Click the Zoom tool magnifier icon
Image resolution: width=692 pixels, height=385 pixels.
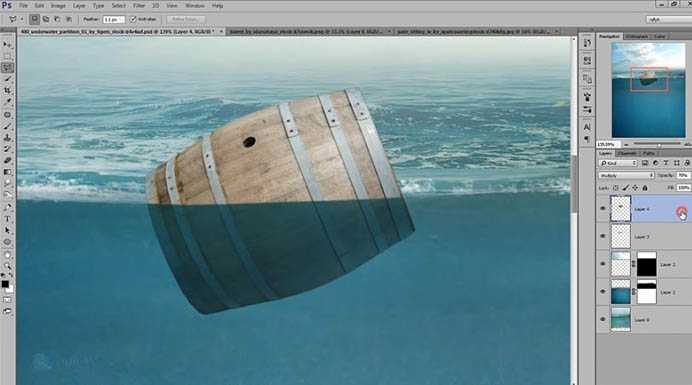(8, 265)
